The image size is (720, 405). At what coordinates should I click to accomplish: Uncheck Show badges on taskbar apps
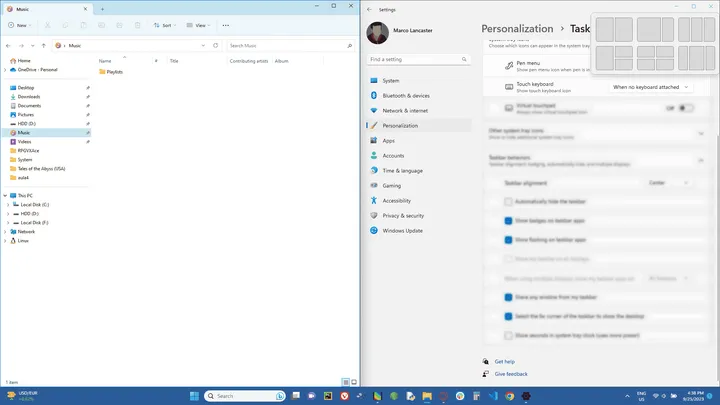coord(508,220)
